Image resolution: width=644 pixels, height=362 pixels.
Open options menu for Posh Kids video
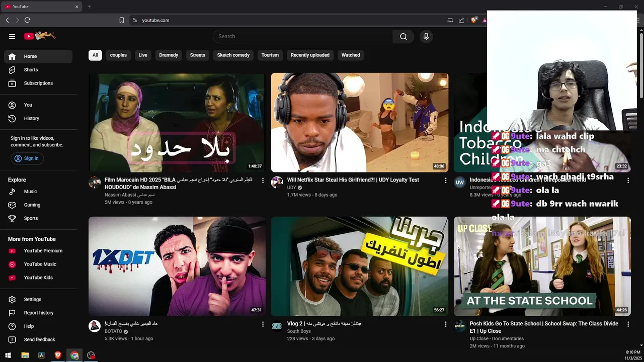[628, 324]
